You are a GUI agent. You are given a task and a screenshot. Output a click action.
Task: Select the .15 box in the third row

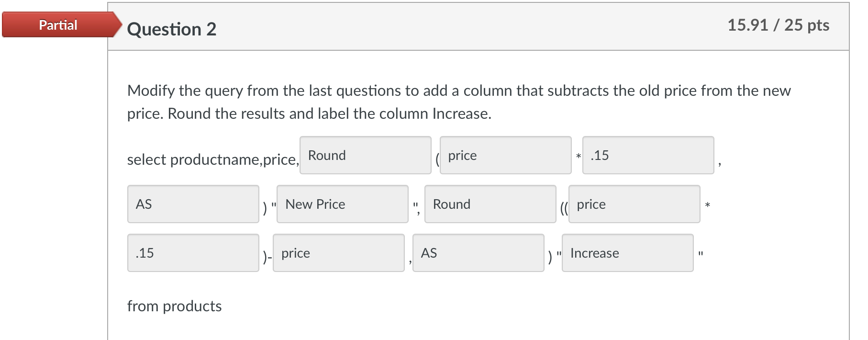[193, 253]
